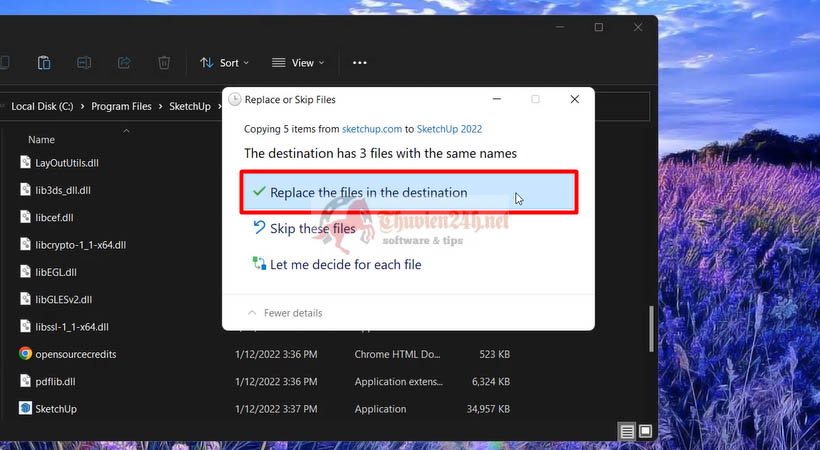Click file icon beside libEGL.dll

pos(25,272)
